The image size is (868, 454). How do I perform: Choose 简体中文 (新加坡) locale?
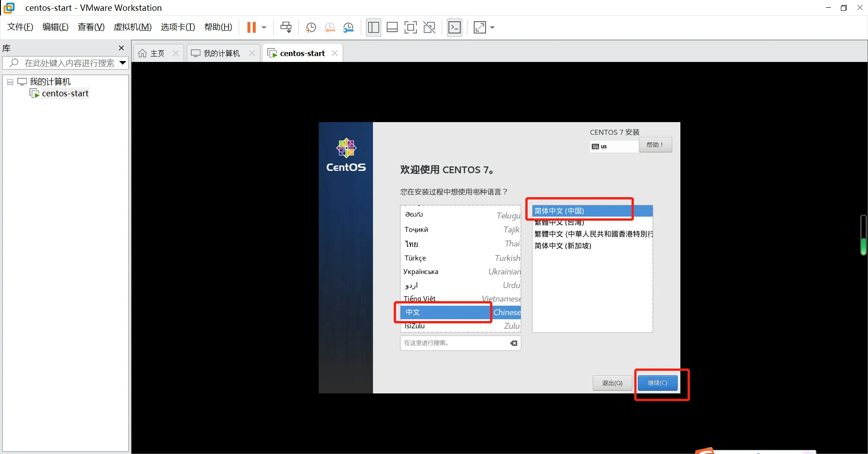tap(592, 246)
